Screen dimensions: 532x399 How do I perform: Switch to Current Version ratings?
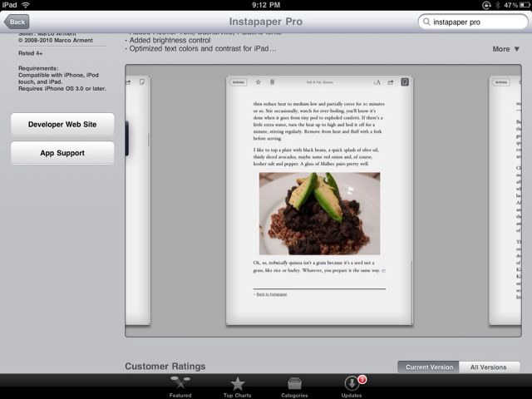(429, 367)
